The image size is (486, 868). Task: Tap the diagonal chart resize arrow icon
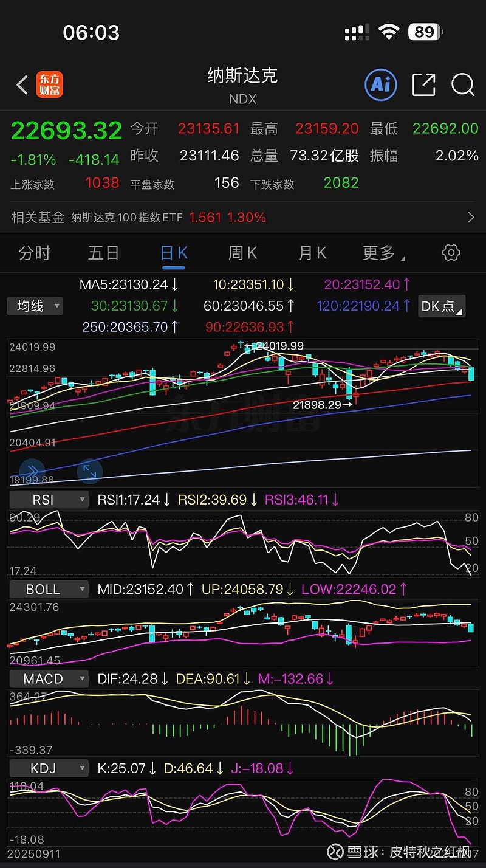point(90,472)
